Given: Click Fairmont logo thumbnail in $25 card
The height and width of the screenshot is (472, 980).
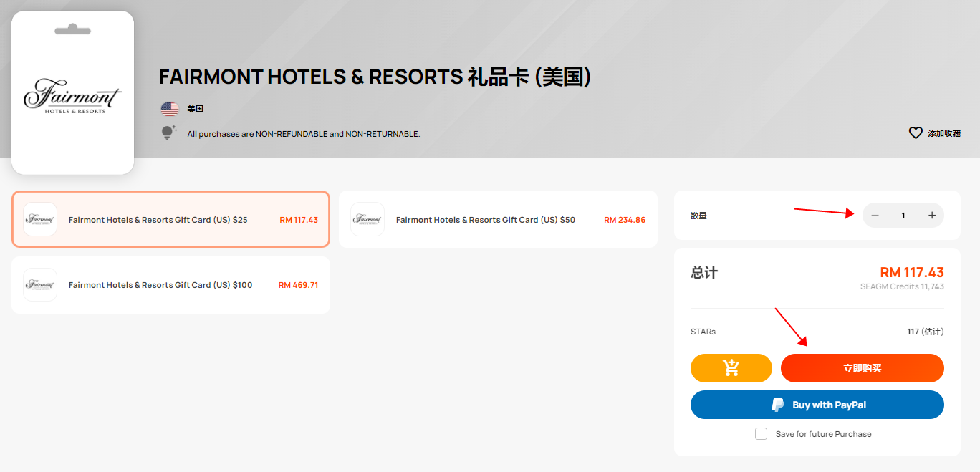Looking at the screenshot, I should point(40,219).
